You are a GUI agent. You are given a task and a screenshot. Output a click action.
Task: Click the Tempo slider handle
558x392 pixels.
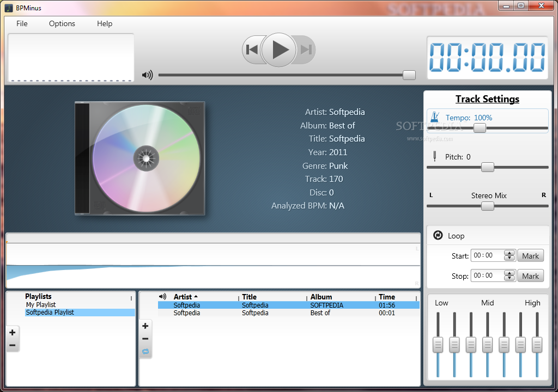coord(480,128)
